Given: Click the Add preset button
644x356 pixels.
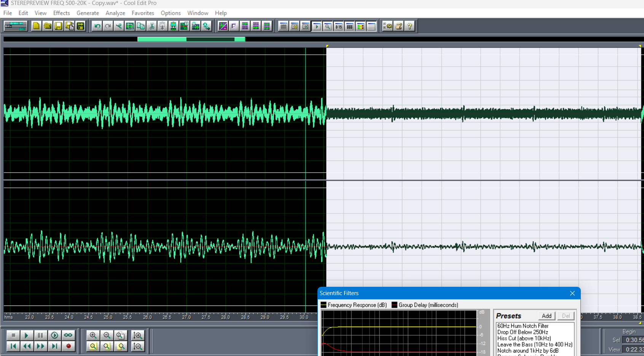Looking at the screenshot, I should (x=547, y=316).
